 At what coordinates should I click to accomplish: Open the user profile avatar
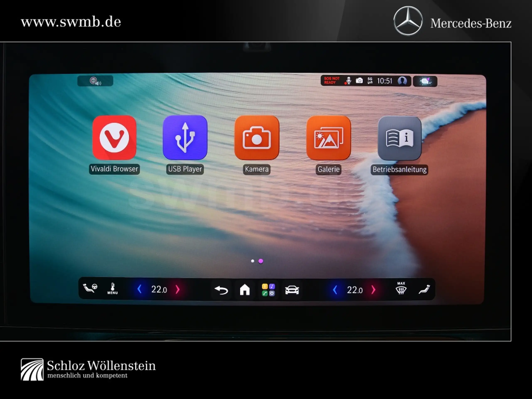point(402,81)
